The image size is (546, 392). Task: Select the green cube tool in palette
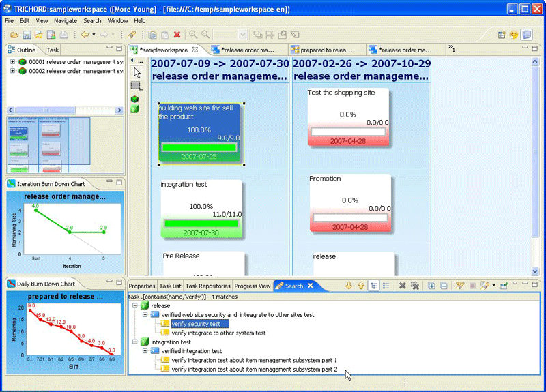[134, 99]
